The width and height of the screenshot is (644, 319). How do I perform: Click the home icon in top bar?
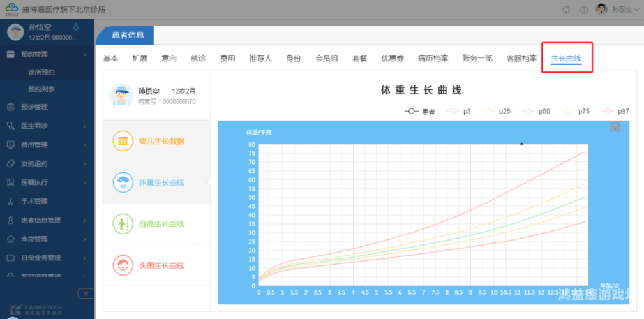[x=566, y=10]
